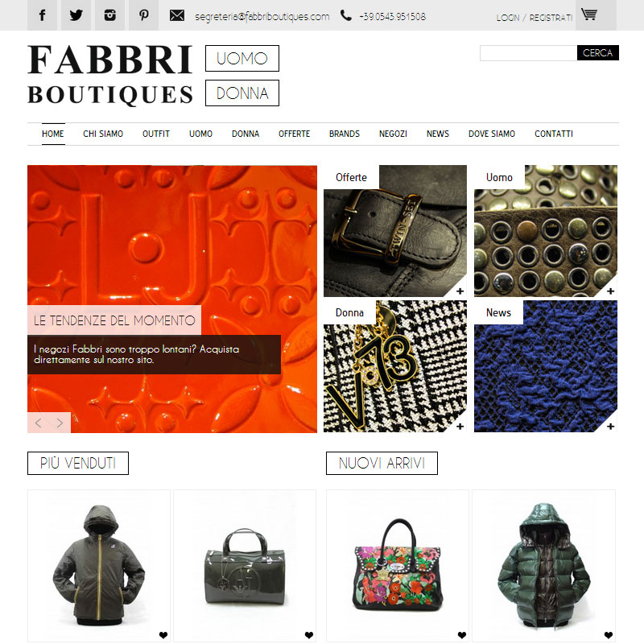Screen dimensions: 644x644
Task: Toggle heart on the floral handbag
Action: pyautogui.click(x=462, y=635)
